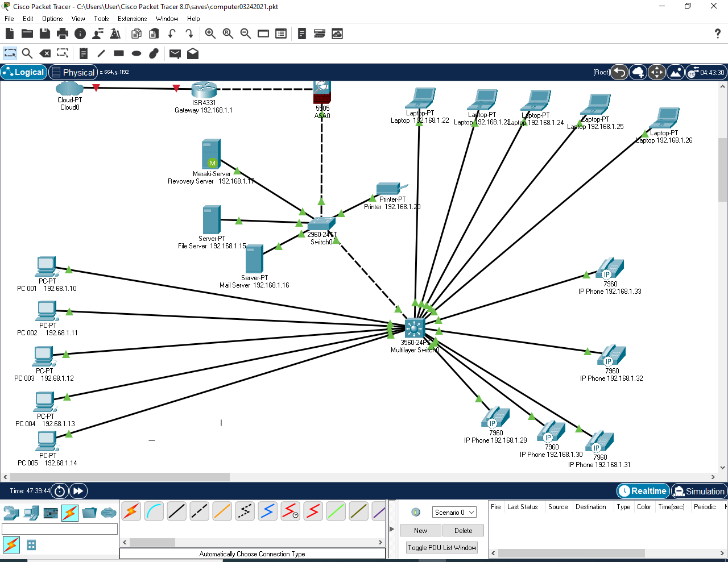Open the Options menu
Image resolution: width=728 pixels, height=562 pixels.
tap(52, 19)
